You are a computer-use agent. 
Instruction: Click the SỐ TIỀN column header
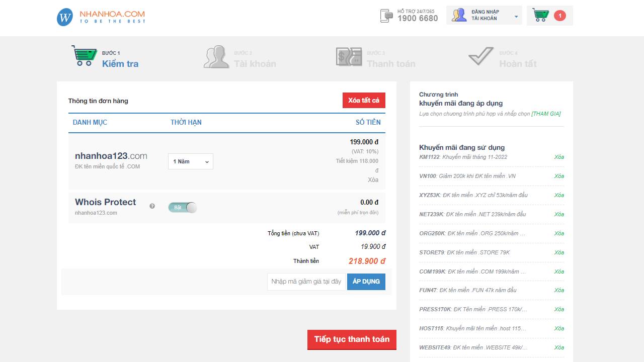[x=368, y=122]
